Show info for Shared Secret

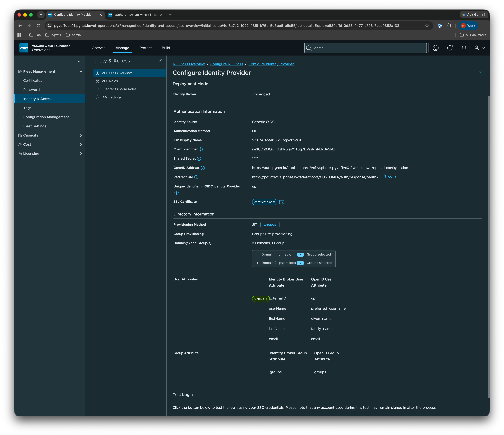(x=199, y=159)
